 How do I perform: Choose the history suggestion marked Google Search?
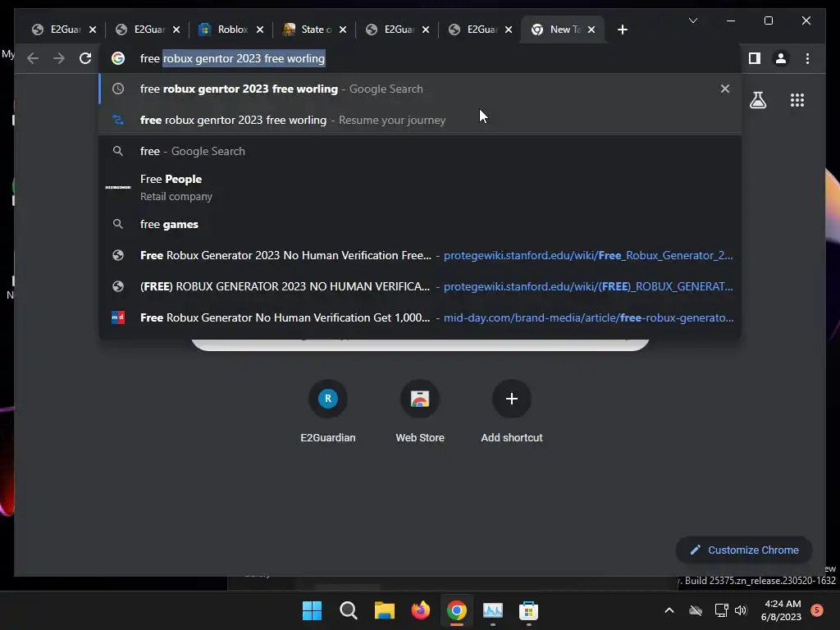pos(421,89)
